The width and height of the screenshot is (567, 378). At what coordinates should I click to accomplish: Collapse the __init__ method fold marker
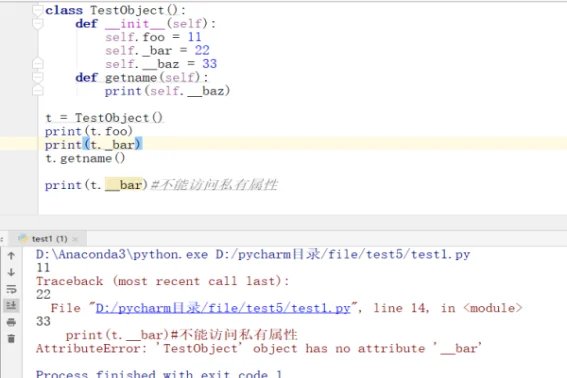coord(38,24)
